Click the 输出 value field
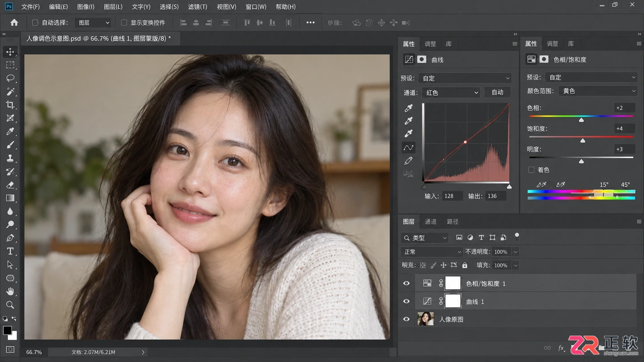 point(495,196)
